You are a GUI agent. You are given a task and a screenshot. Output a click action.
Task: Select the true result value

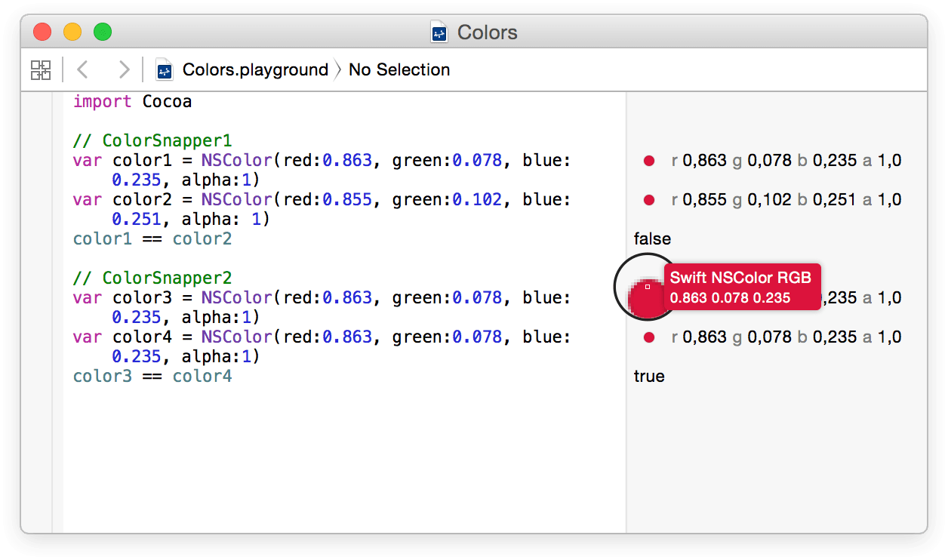point(649,377)
